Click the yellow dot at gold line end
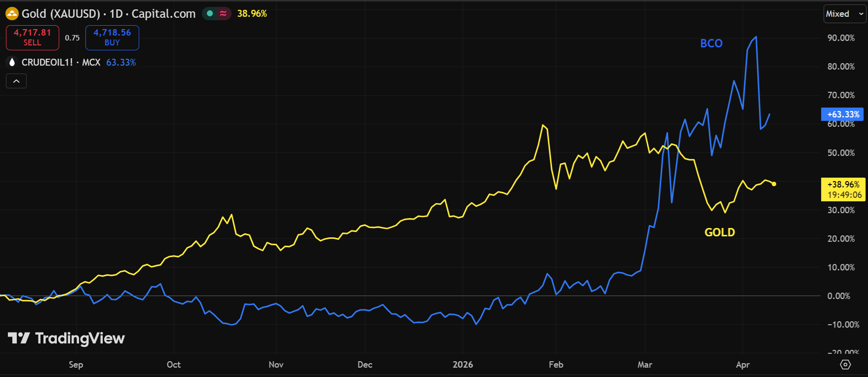868x377 pixels. tap(774, 184)
